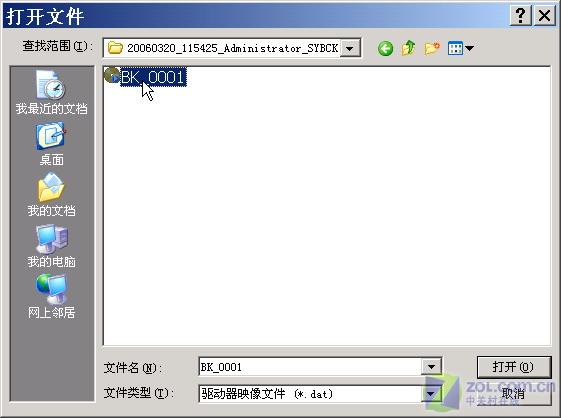
Task: Click the help question mark button
Action: click(x=521, y=16)
